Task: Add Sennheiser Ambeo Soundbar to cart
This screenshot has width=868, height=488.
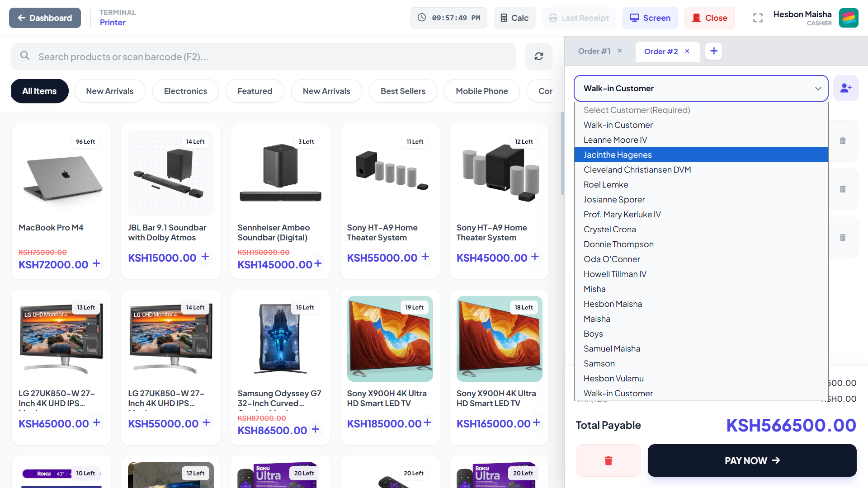Action: coord(318,263)
